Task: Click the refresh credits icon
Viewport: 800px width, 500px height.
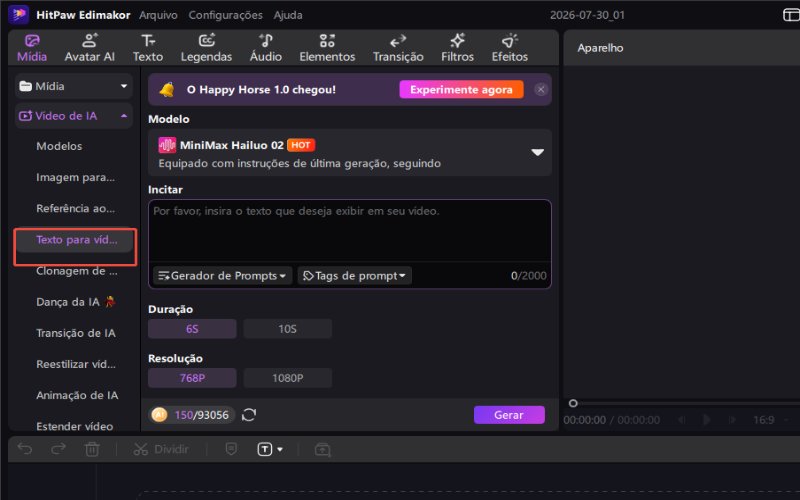Action: pos(249,415)
